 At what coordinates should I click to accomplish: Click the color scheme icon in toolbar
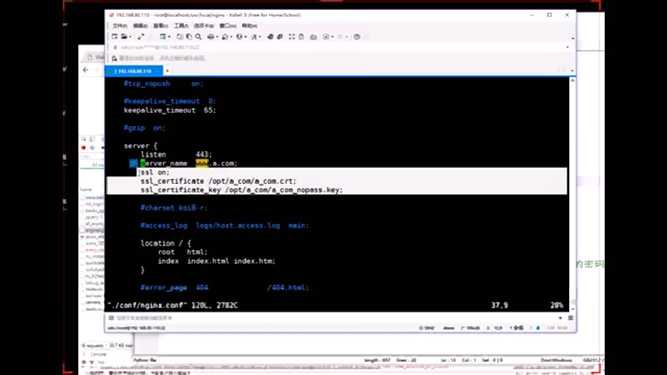pyautogui.click(x=225, y=37)
